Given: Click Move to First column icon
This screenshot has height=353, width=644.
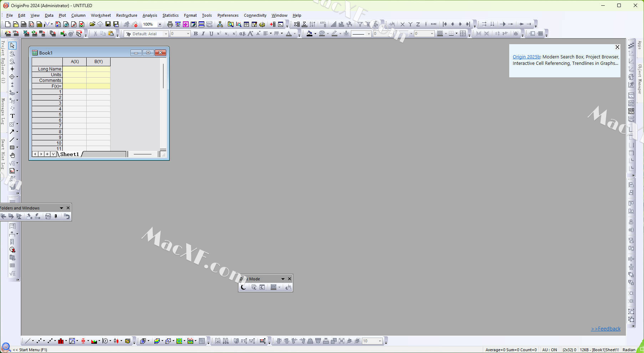Looking at the screenshot, I should [445, 24].
